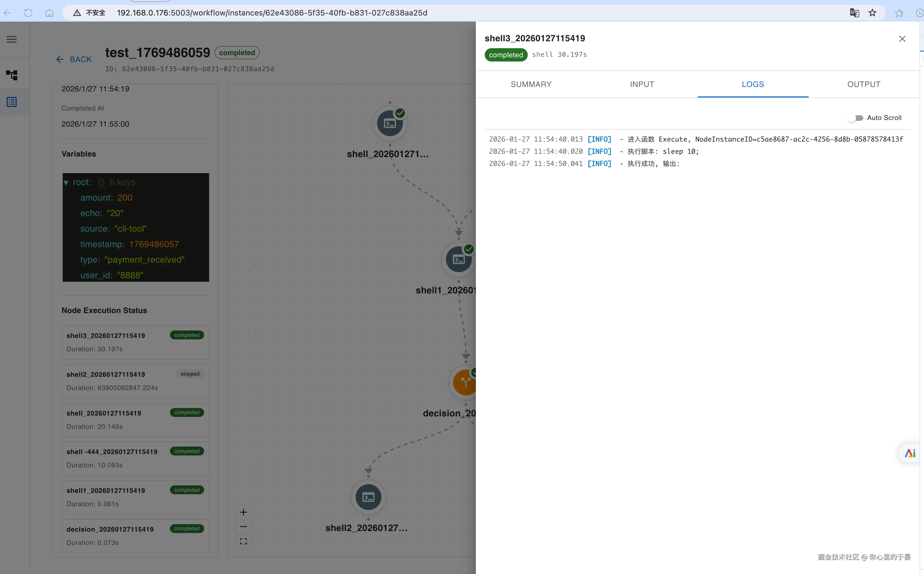Open the browser translate page icon
This screenshot has height=574, width=924.
(854, 13)
